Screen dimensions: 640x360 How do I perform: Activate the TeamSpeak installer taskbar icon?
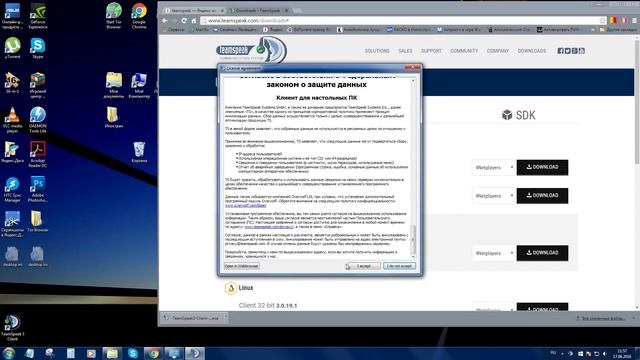[195, 353]
